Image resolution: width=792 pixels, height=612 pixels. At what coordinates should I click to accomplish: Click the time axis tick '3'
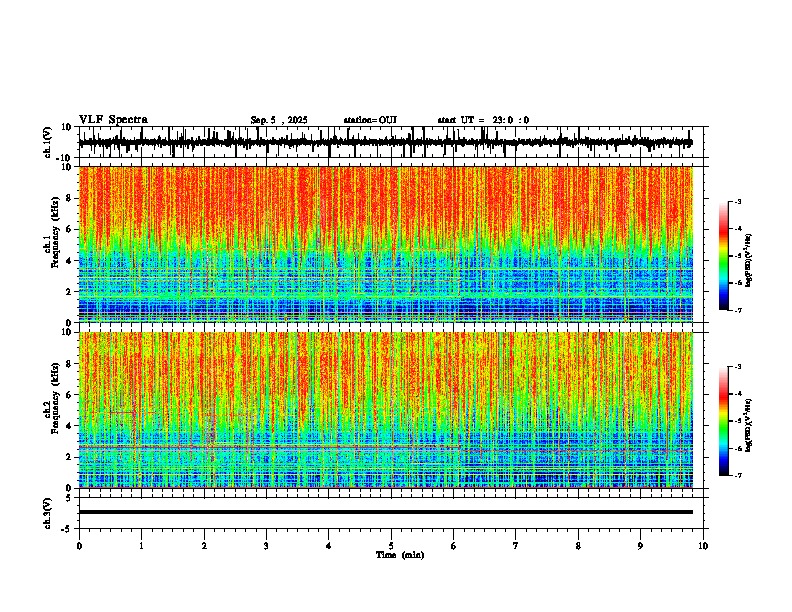(266, 546)
